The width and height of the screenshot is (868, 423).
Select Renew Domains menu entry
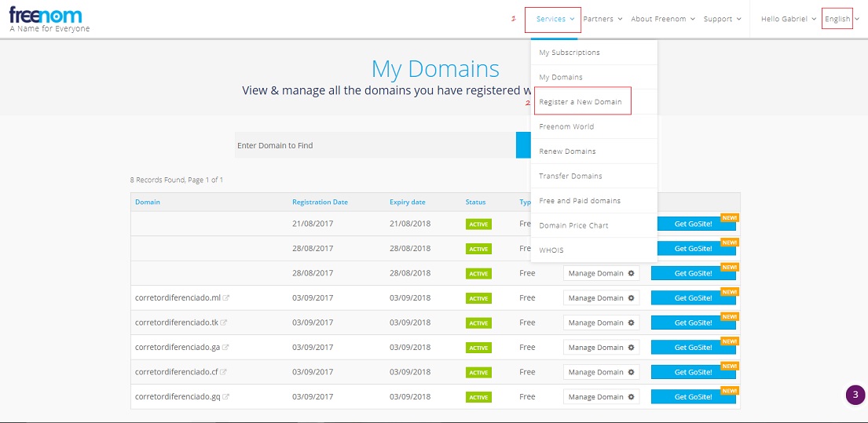pyautogui.click(x=594, y=151)
